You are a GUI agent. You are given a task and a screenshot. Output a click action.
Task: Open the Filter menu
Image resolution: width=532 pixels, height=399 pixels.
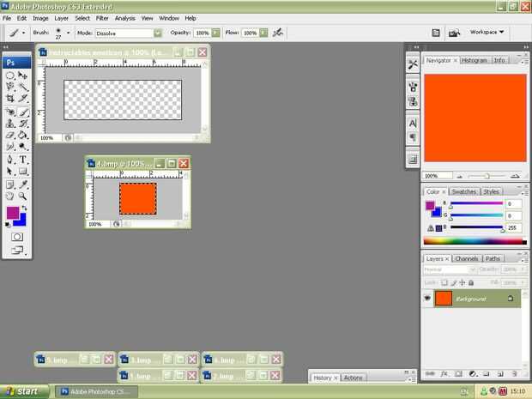tap(102, 18)
